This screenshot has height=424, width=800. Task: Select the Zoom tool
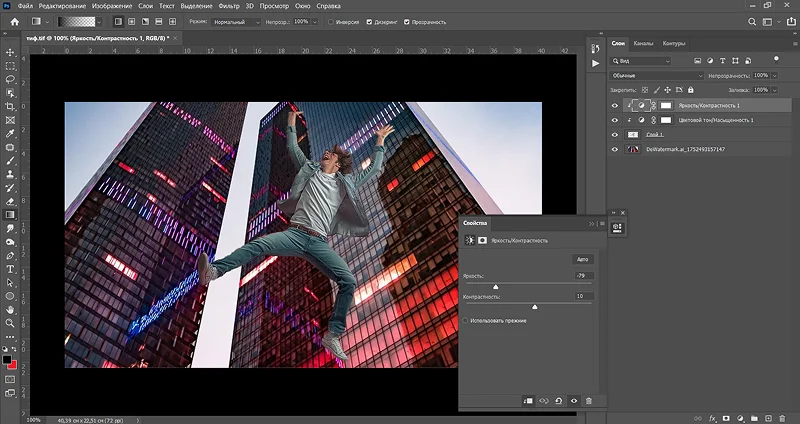pos(10,323)
